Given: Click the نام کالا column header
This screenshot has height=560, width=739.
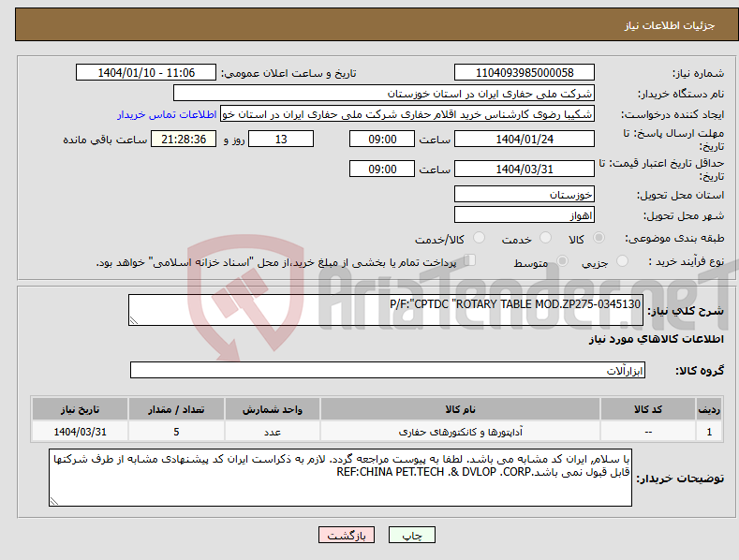Looking at the screenshot, I should pos(460,409).
